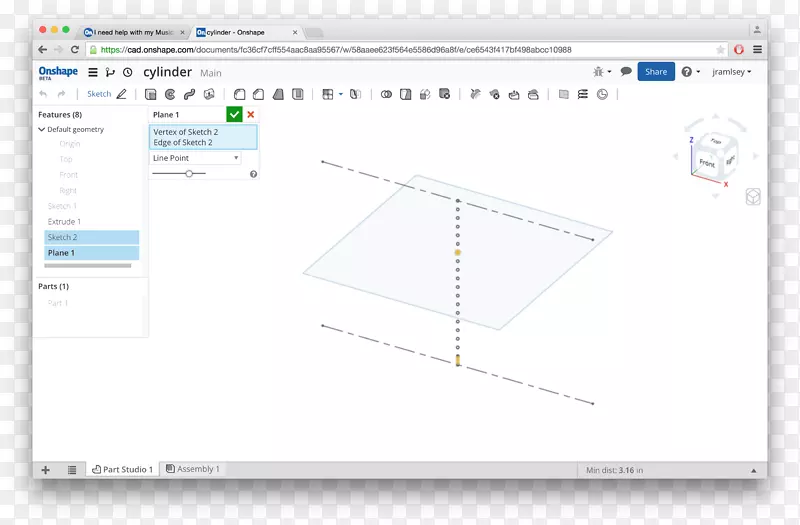This screenshot has height=525, width=800.
Task: Open the Line Point plane type dropdown
Action: point(196,158)
